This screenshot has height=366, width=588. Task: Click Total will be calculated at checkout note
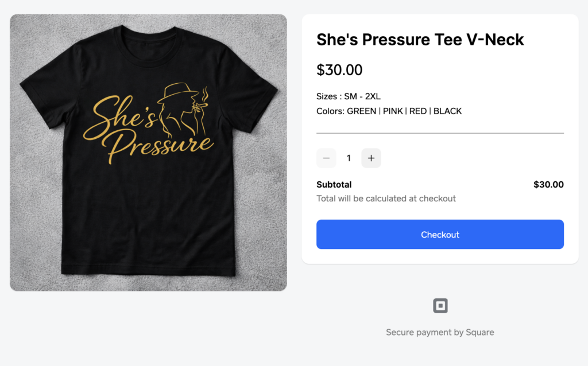point(386,198)
